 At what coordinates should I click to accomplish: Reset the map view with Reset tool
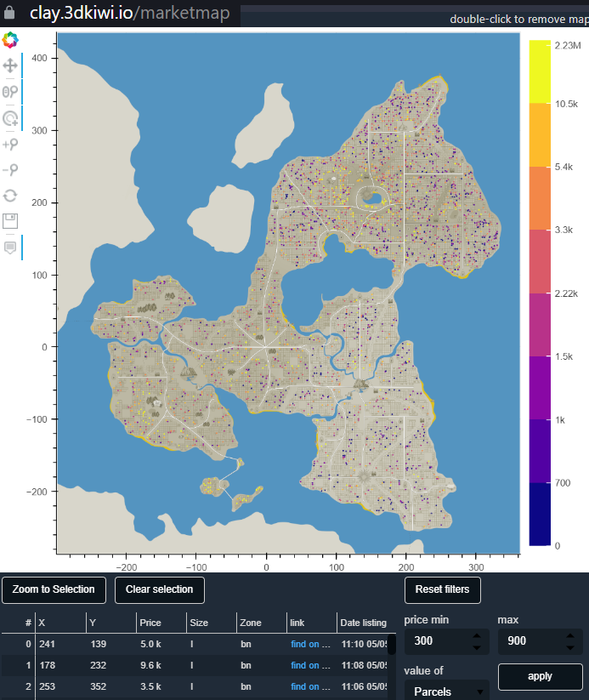(10, 196)
